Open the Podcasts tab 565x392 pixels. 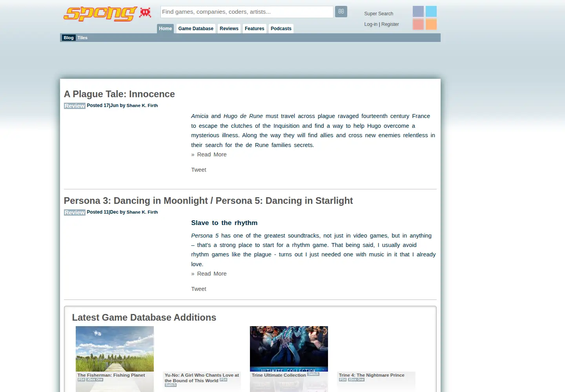[281, 29]
